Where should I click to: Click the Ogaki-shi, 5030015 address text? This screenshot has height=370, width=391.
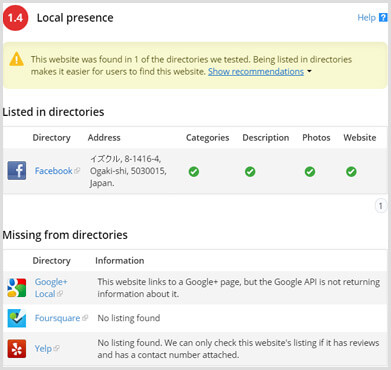(x=128, y=171)
